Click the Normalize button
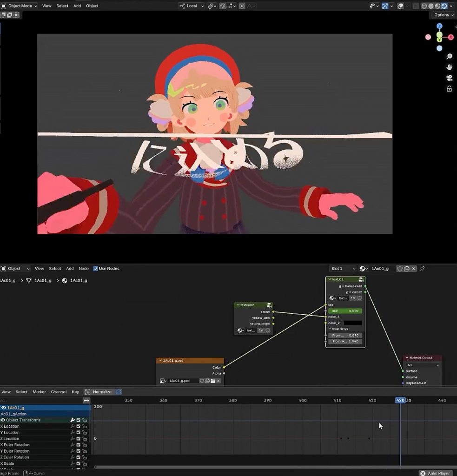This screenshot has height=476, width=457. 99,392
